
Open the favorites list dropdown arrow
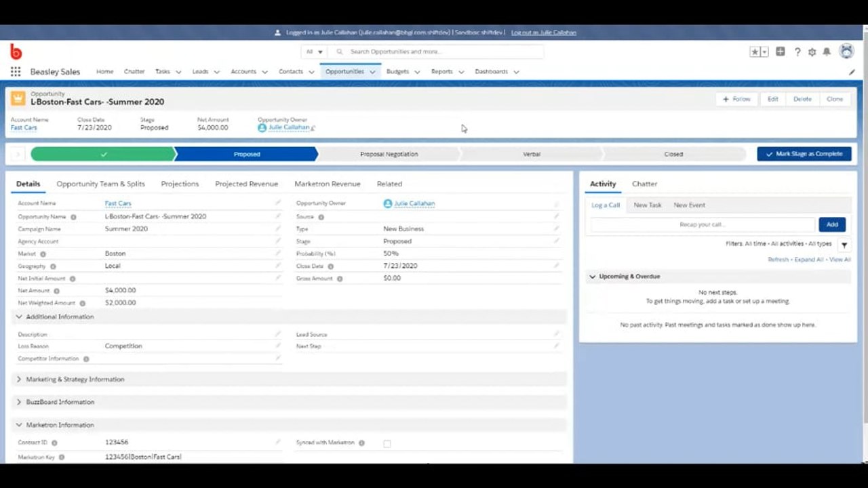pos(764,52)
